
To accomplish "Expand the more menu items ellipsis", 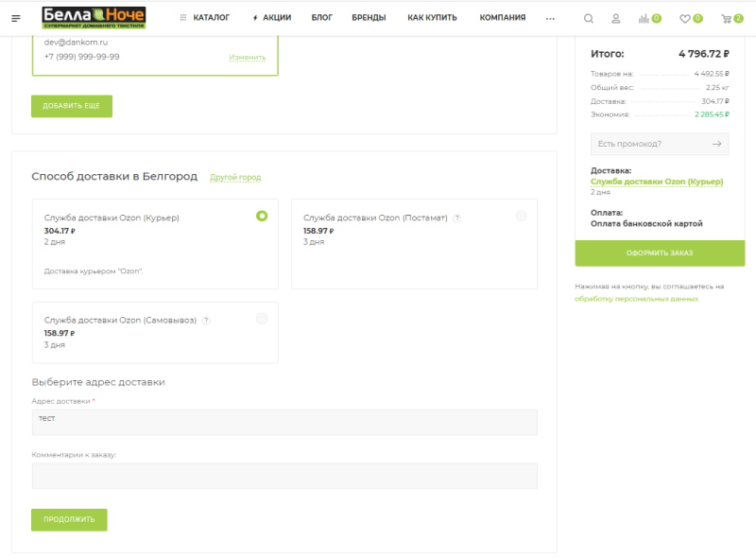I will (551, 18).
